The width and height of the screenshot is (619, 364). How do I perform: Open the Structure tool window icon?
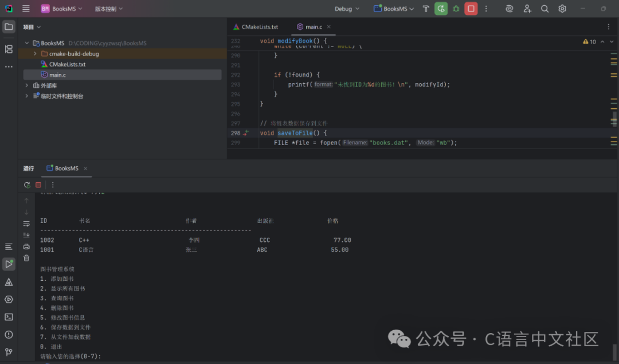pyautogui.click(x=9, y=49)
